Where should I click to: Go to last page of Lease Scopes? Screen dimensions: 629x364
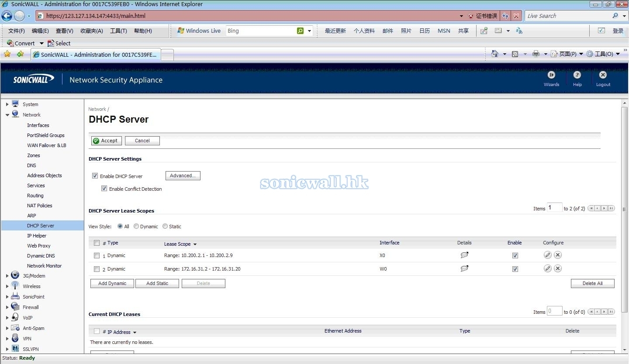click(612, 209)
